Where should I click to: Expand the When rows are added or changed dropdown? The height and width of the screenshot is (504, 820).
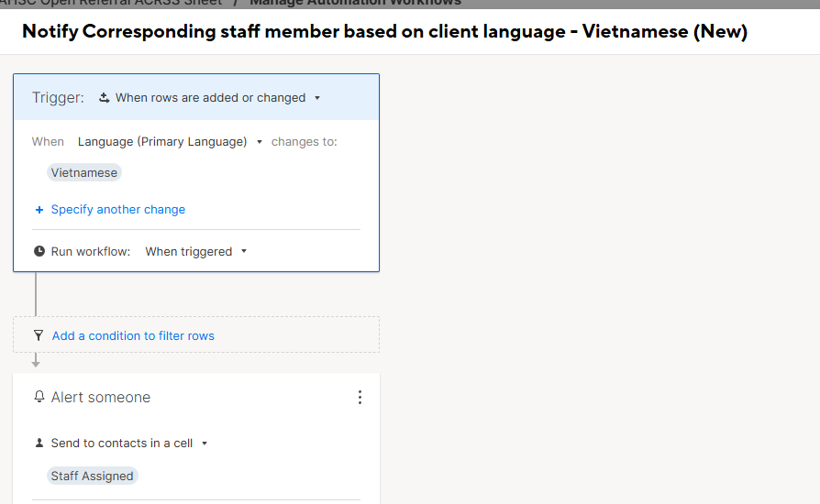[x=210, y=98]
